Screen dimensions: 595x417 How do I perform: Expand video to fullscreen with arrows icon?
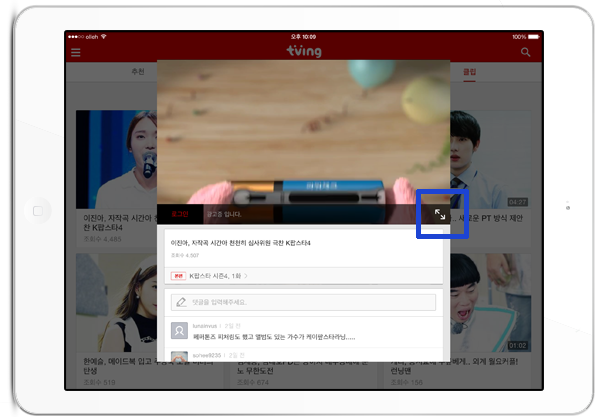coord(440,214)
